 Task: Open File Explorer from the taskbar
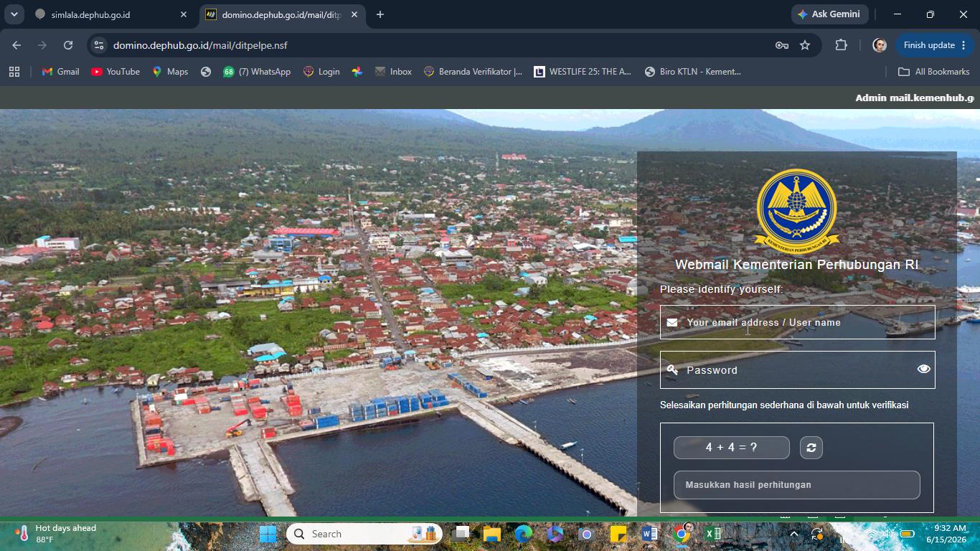tap(491, 534)
